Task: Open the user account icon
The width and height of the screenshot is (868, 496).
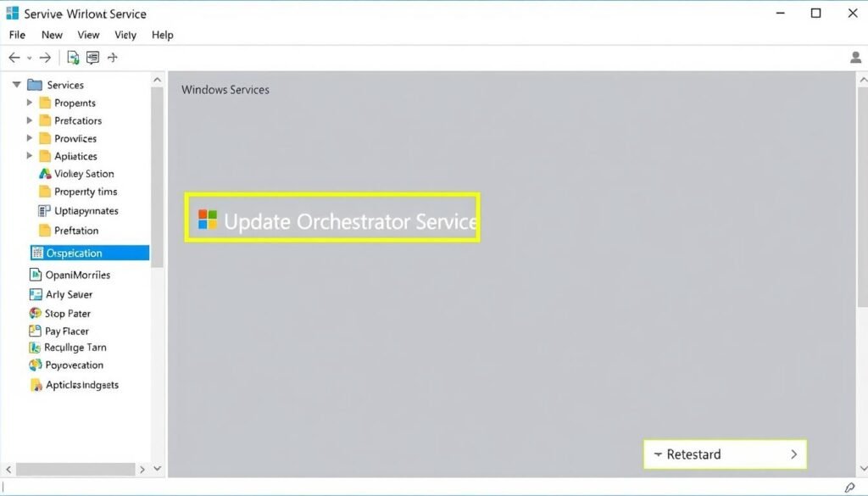Action: [x=855, y=57]
